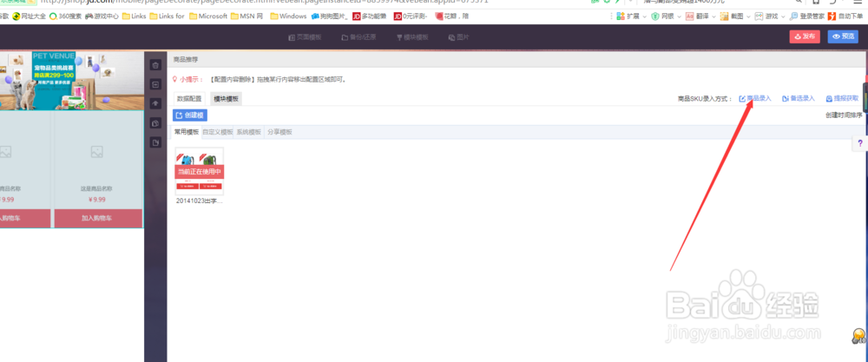Screen dimensions: 868x362
Task: Open the Links bookmark folder
Action: click(135, 16)
